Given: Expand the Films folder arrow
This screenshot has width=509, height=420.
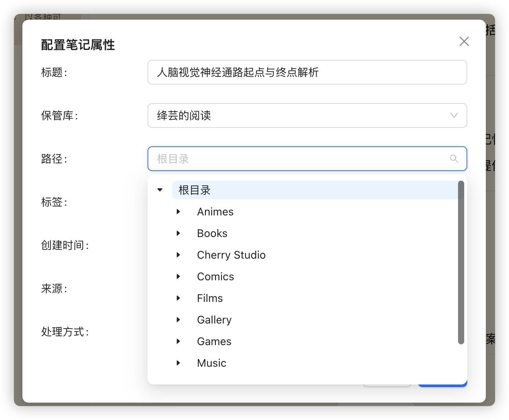Looking at the screenshot, I should [x=178, y=298].
